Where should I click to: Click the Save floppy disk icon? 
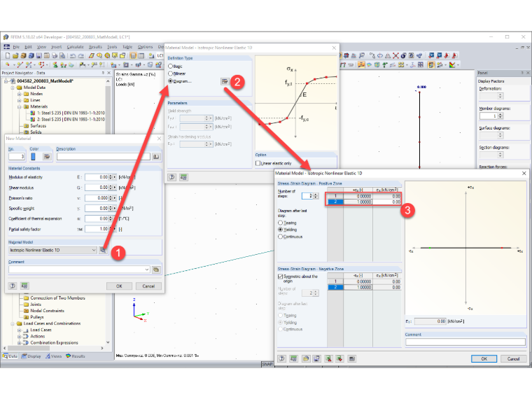pos(39,55)
